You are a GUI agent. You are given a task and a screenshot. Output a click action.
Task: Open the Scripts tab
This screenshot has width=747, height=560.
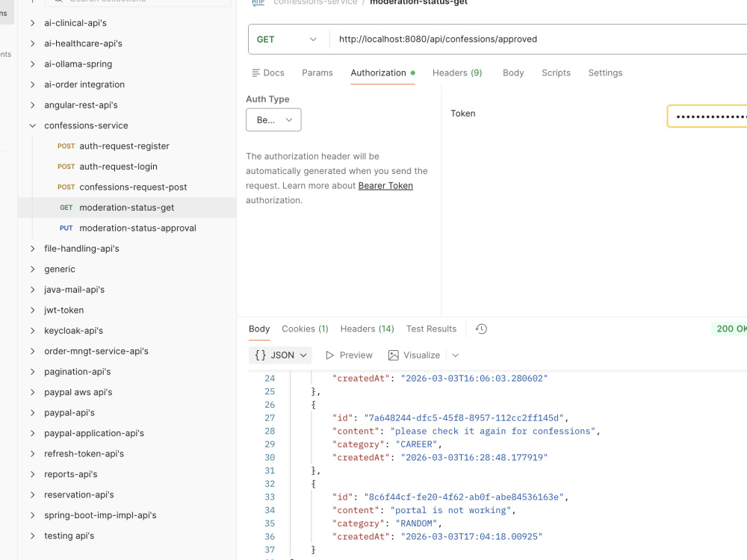[x=556, y=73]
